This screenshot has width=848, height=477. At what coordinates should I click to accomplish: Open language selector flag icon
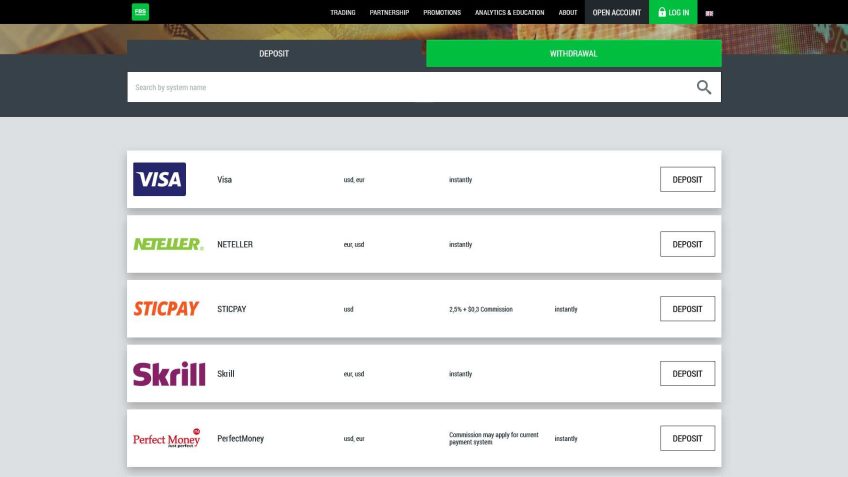point(709,13)
